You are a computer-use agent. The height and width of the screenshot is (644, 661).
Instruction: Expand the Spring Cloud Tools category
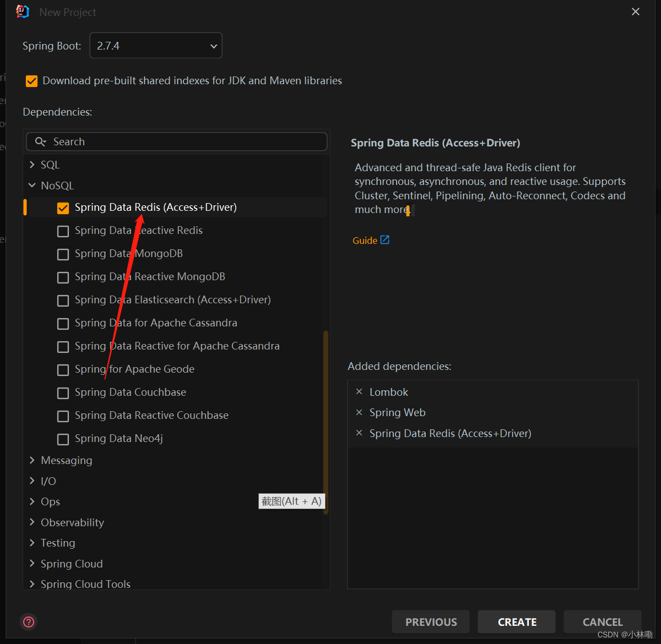click(x=32, y=584)
